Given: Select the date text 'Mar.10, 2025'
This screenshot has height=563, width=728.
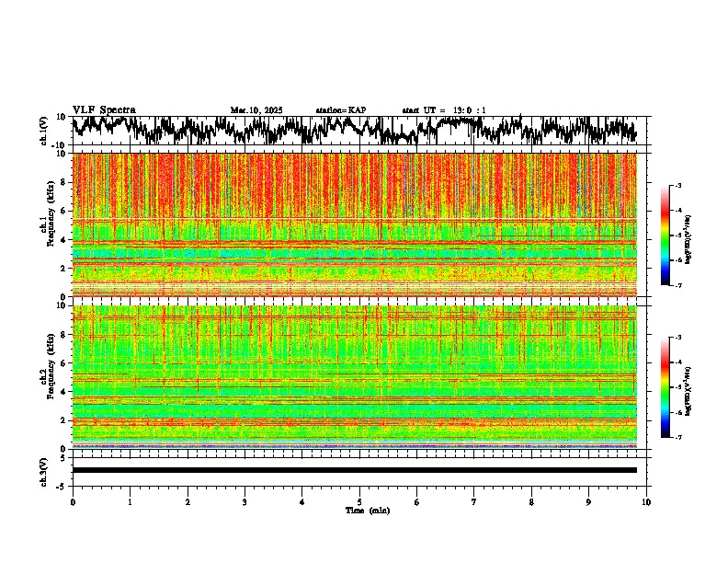Looking at the screenshot, I should 256,110.
